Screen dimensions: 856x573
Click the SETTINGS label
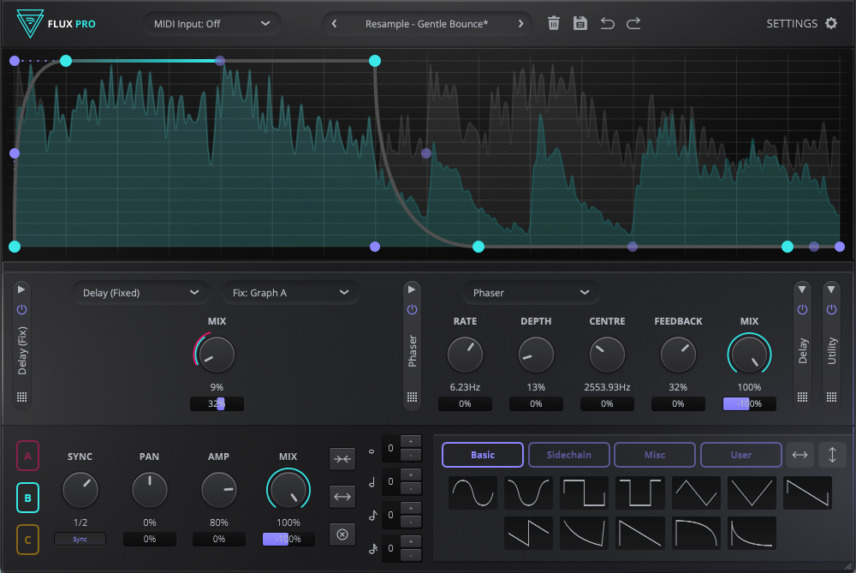coord(792,23)
